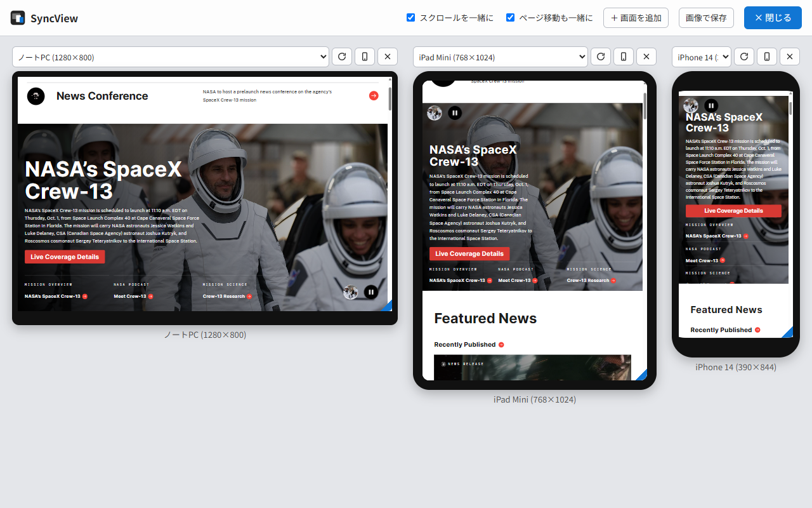The width and height of the screenshot is (812, 508).
Task: Click the SyncView logo icon
Action: click(18, 18)
